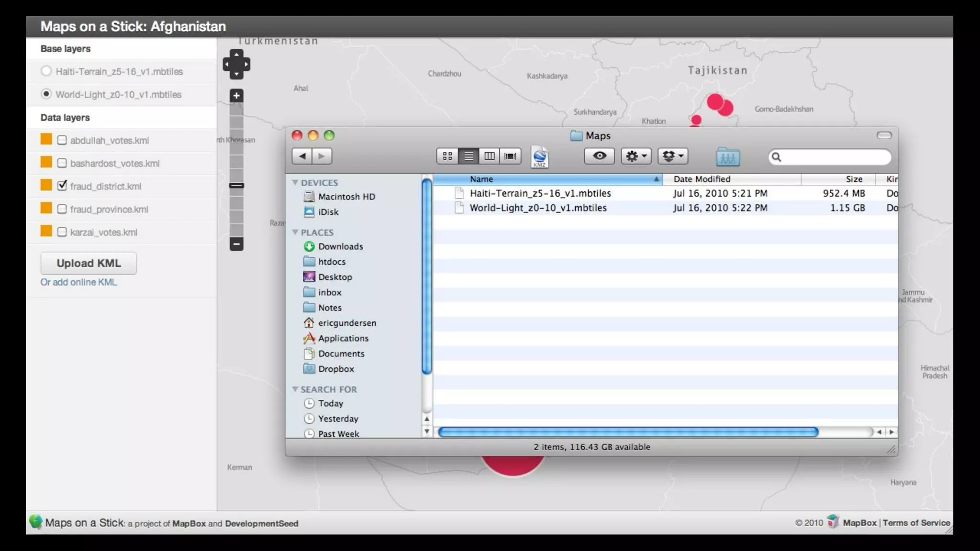Sort files by Date Modified column
The height and width of the screenshot is (551, 980).
click(702, 179)
